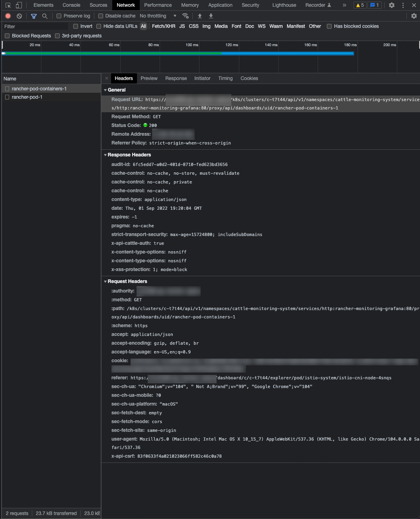Import HAR file
This screenshot has width=420, height=519.
[x=199, y=16]
